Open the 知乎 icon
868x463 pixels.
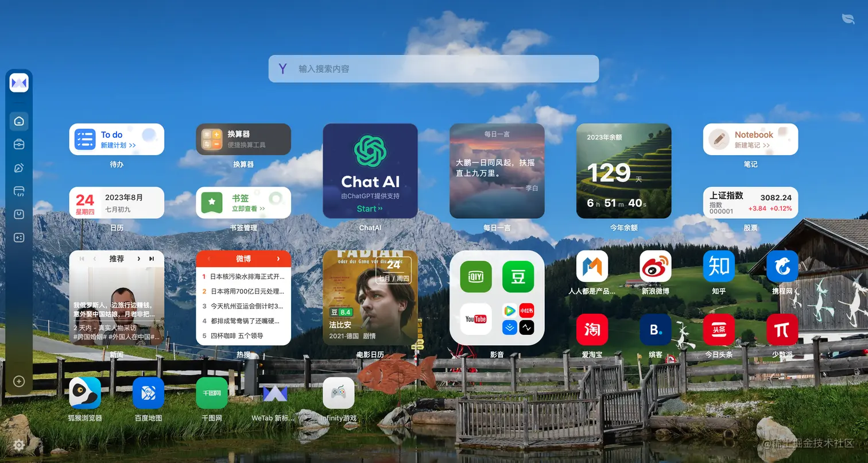pos(719,267)
